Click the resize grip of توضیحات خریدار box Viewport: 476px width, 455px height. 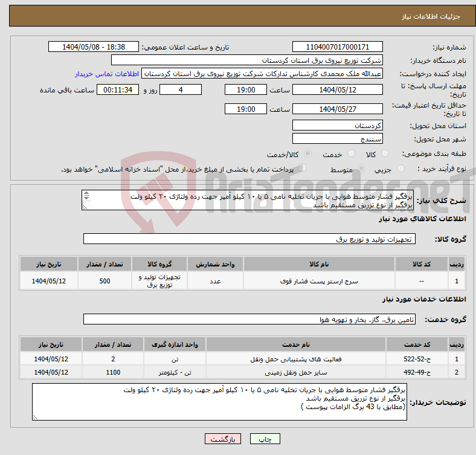[x=35, y=418]
